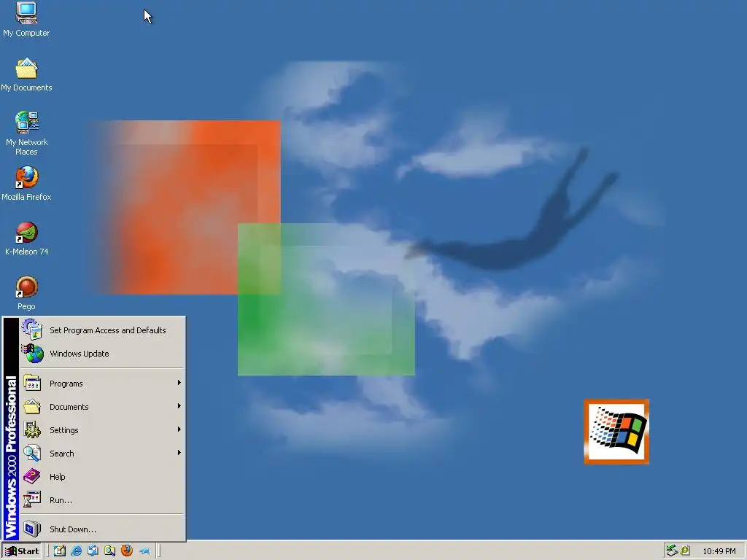Image resolution: width=747 pixels, height=560 pixels.
Task: Click Set Program Access and Defaults
Action: pos(102,330)
